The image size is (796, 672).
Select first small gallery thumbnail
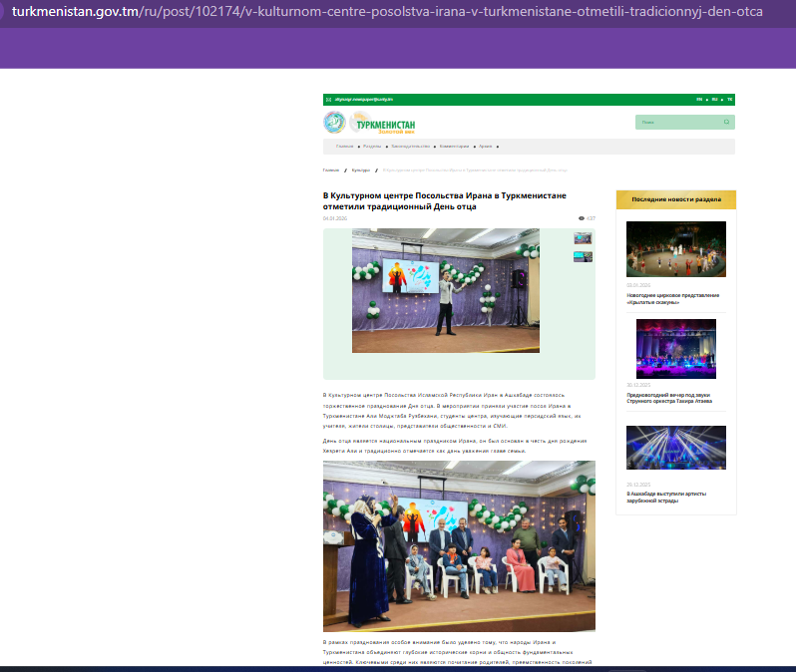[583, 238]
